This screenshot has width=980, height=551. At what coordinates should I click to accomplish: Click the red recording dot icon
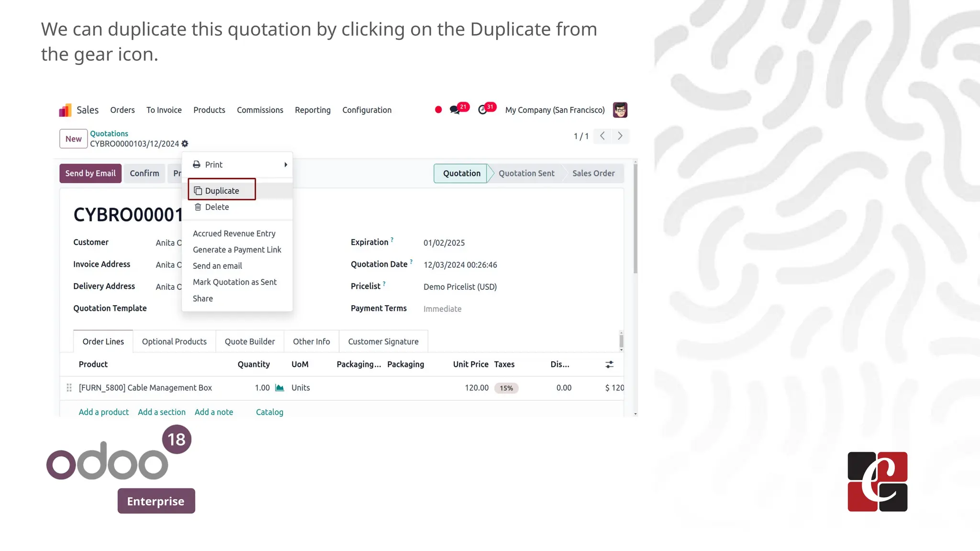(x=438, y=110)
